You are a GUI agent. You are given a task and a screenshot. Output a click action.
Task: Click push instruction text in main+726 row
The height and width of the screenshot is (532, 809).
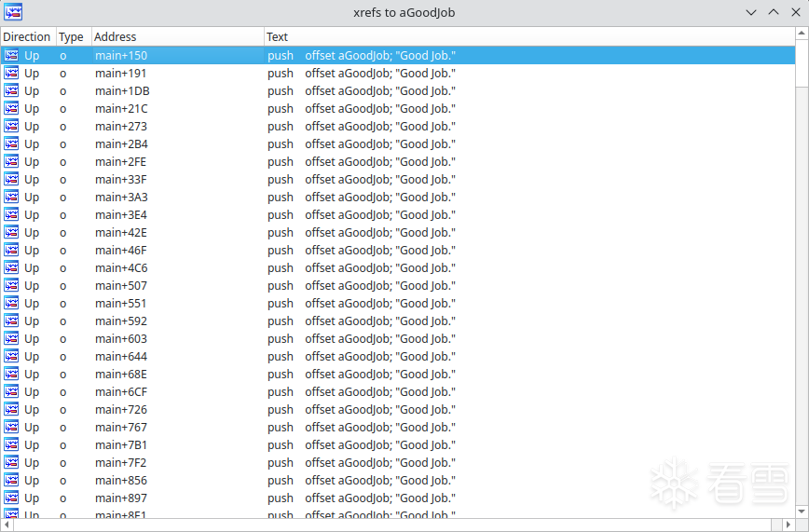[281, 409]
